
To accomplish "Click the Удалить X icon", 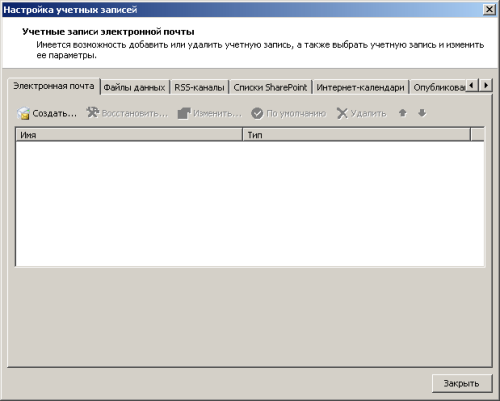I will pos(342,113).
